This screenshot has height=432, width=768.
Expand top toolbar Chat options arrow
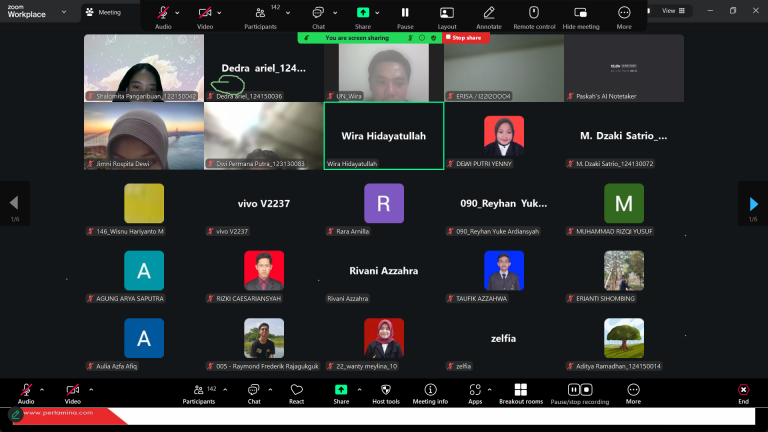[x=335, y=13]
